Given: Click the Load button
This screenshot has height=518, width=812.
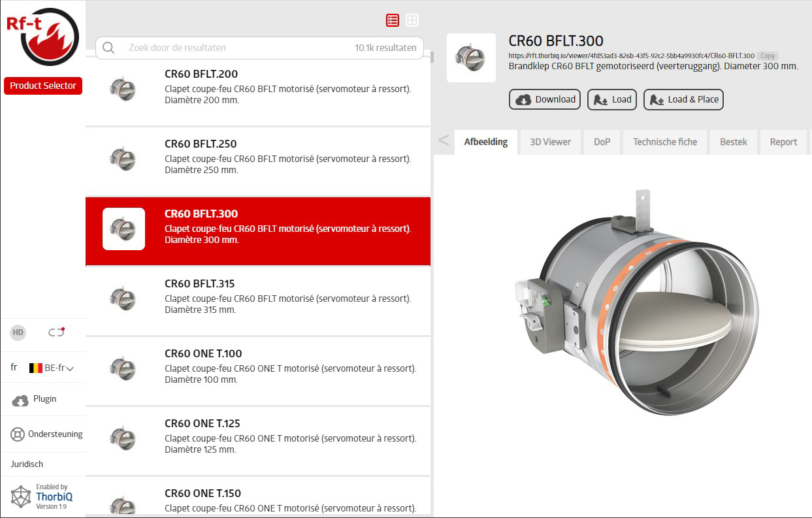Looking at the screenshot, I should coord(612,99).
